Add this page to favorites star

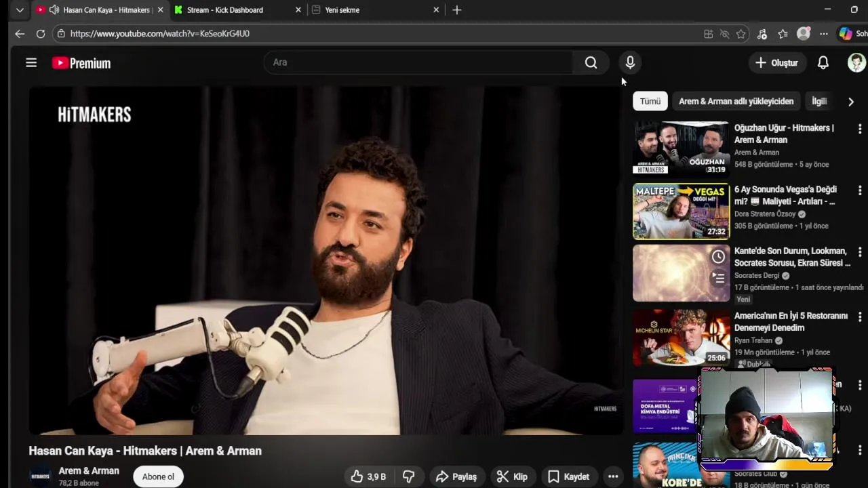pos(741,34)
